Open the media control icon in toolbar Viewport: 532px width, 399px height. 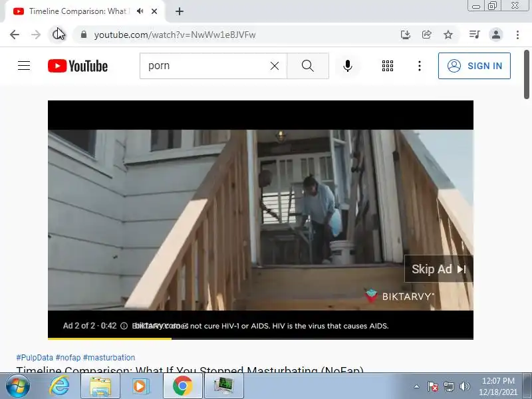pyautogui.click(x=474, y=35)
